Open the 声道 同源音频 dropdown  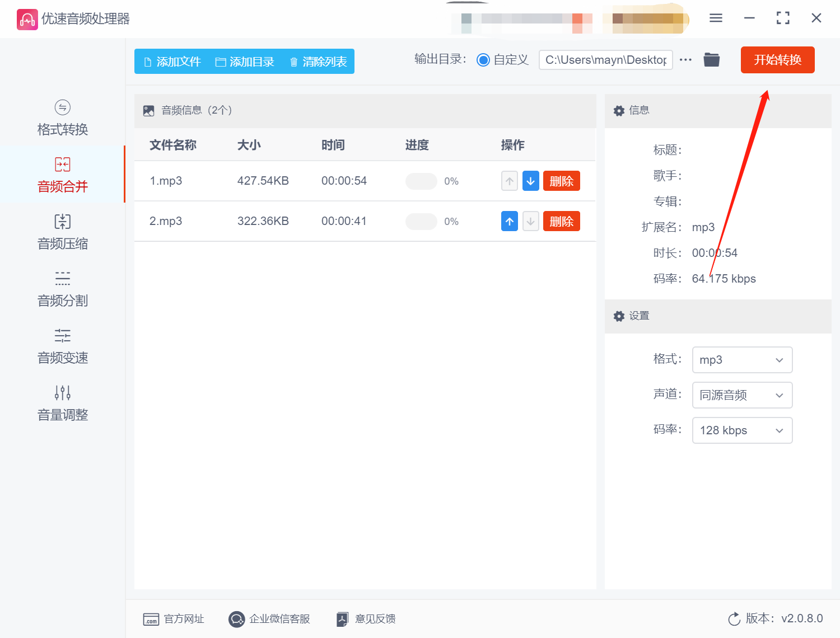coord(742,395)
